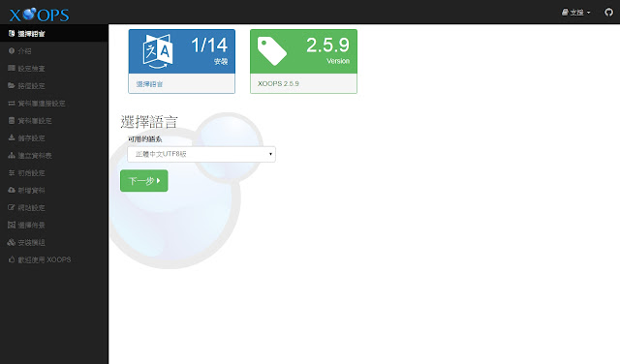Click the info icon beside 介紹
Screen dimensions: 620x364
(12, 51)
